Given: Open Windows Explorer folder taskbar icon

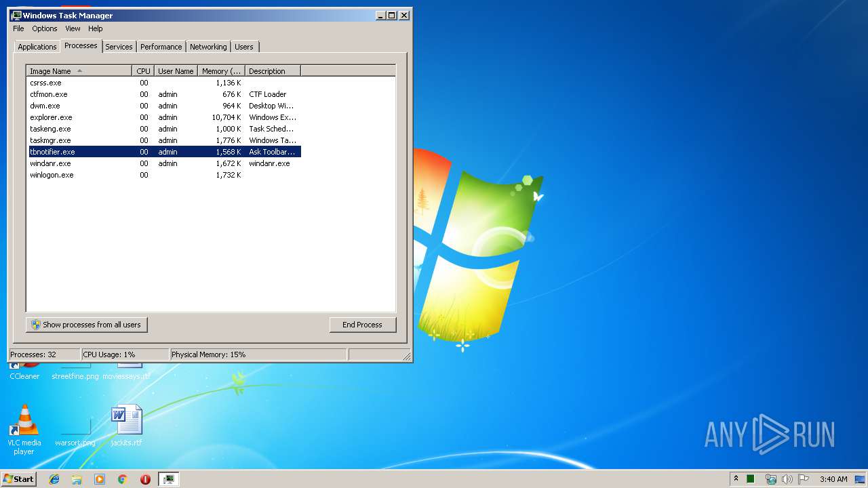Looking at the screenshot, I should click(77, 479).
